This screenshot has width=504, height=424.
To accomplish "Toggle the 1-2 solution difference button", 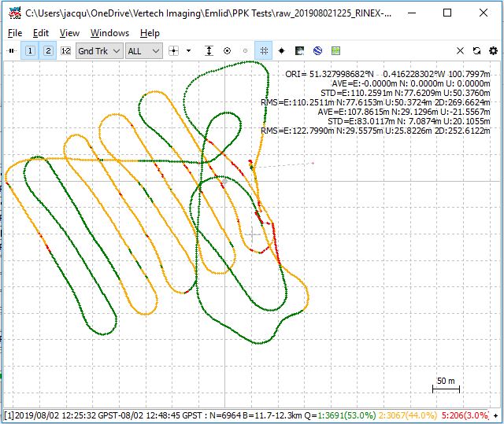I will pos(66,50).
